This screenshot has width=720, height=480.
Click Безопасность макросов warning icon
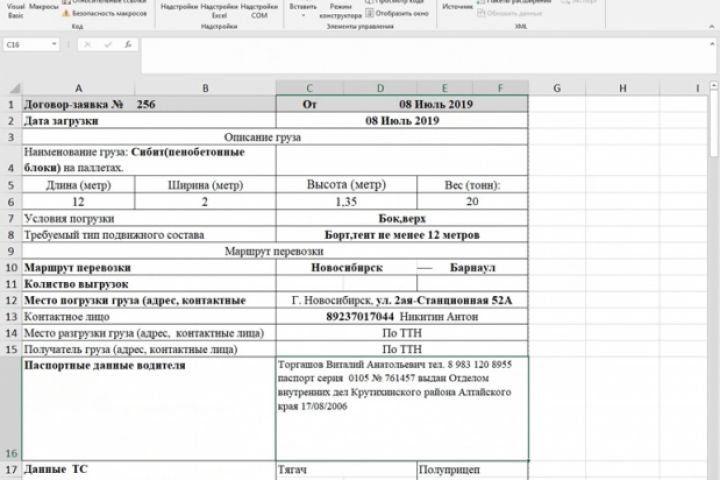tap(66, 14)
